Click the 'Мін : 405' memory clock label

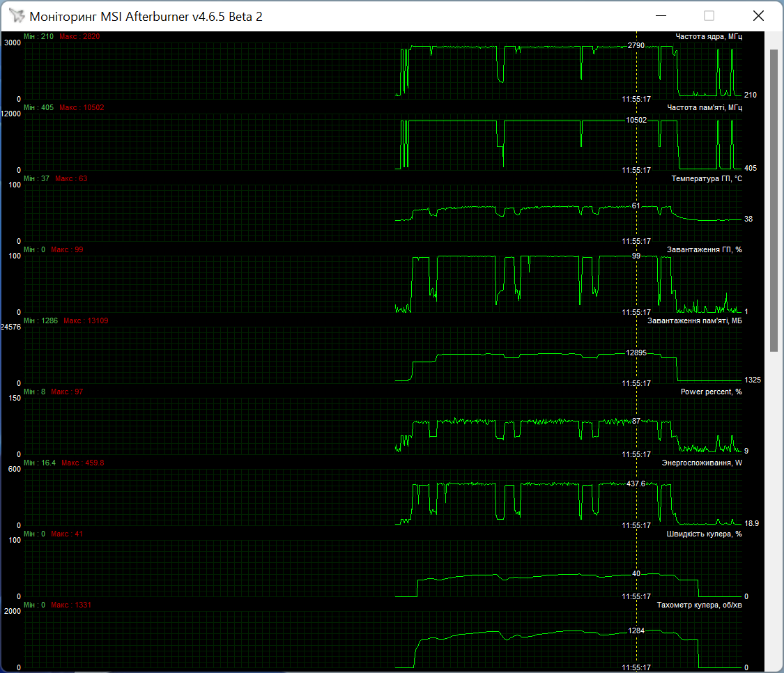point(38,107)
